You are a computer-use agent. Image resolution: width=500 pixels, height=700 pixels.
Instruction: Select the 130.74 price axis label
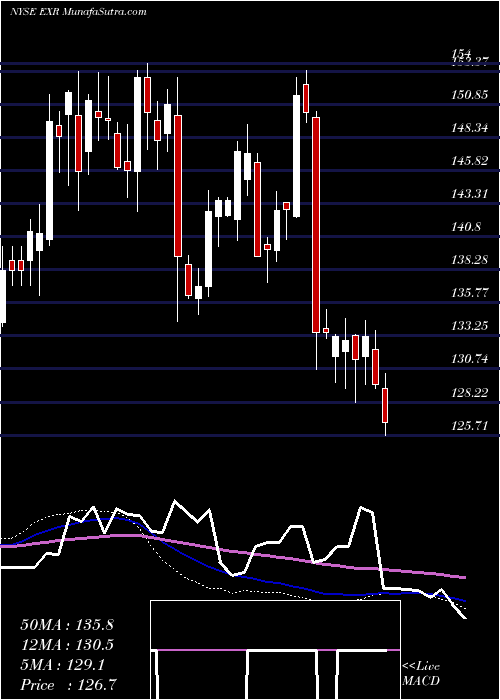pyautogui.click(x=468, y=359)
